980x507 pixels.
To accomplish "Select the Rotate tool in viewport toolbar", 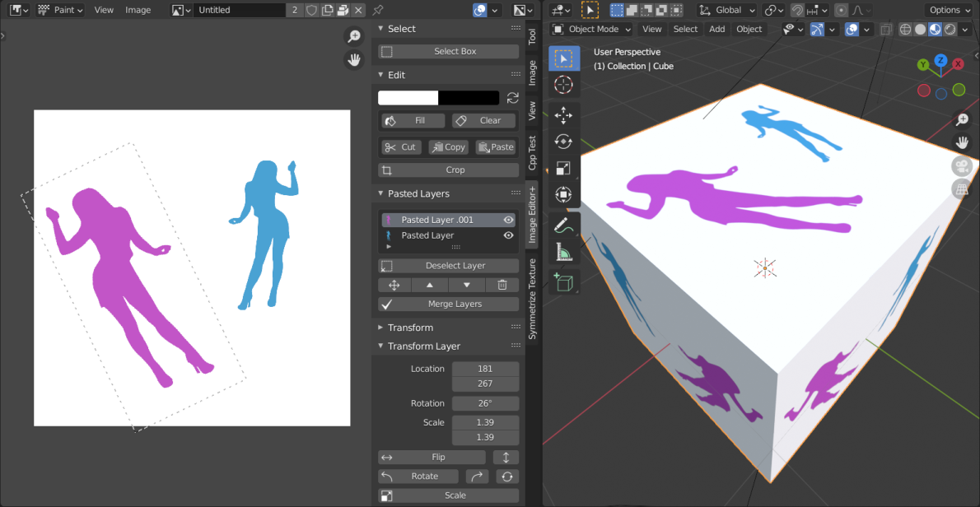I will tap(563, 142).
